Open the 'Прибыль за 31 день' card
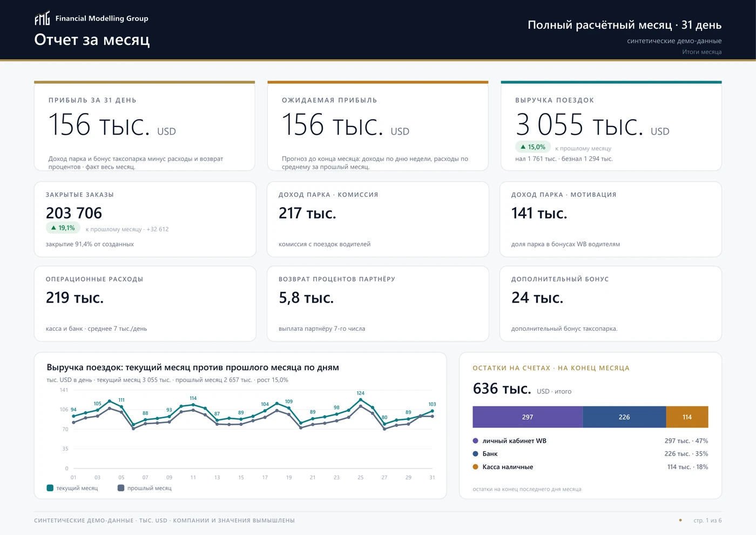Image resolution: width=756 pixels, height=535 pixels. click(x=144, y=126)
